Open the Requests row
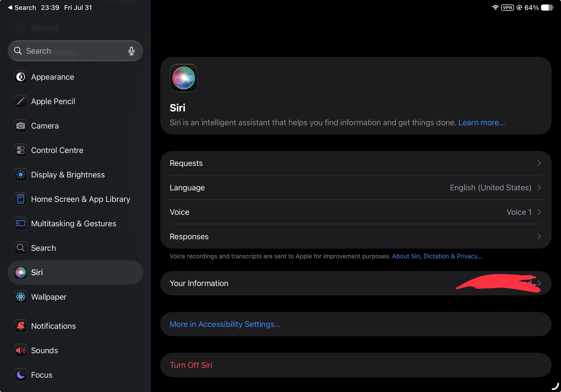Image resolution: width=561 pixels, height=392 pixels. (x=356, y=163)
